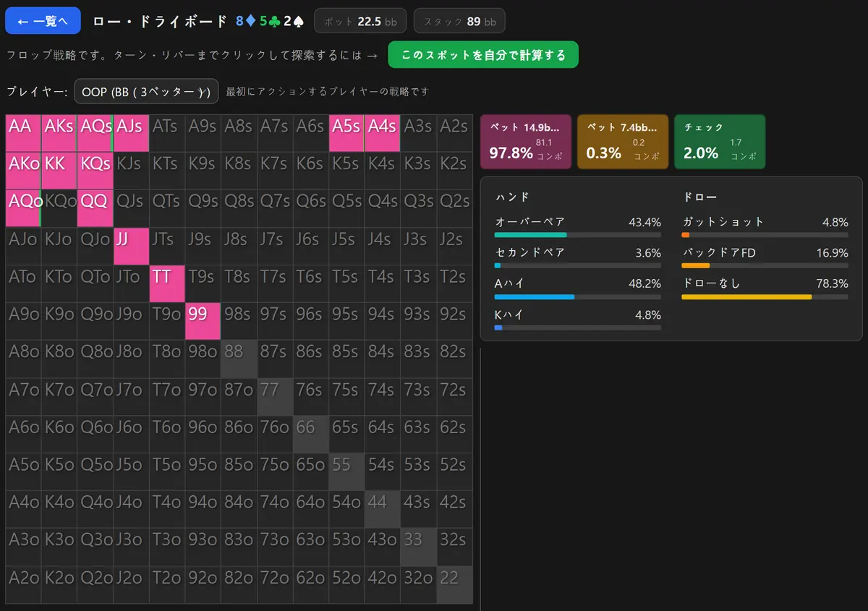Click the QJs hand cell
Screen dimensions: 868x611
tap(131, 208)
